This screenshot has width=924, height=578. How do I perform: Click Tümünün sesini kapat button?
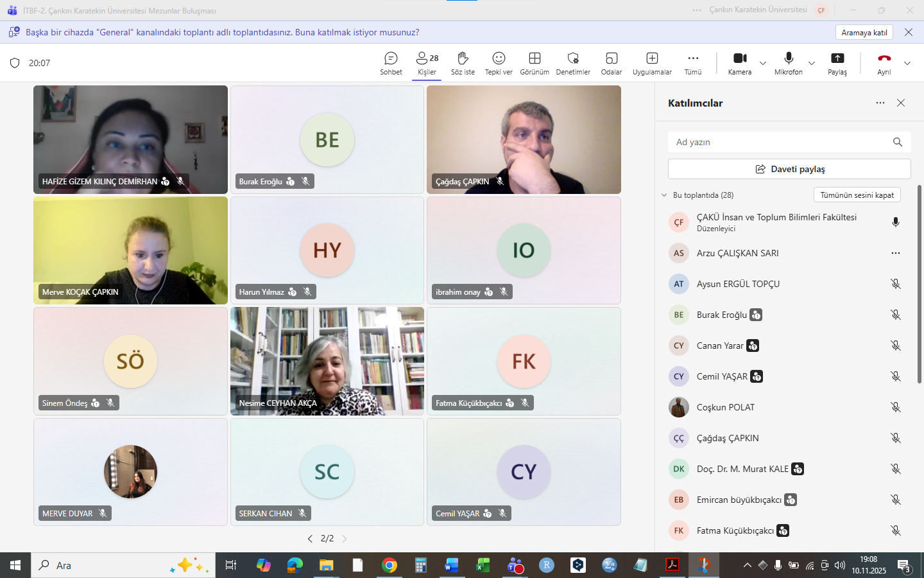click(857, 195)
